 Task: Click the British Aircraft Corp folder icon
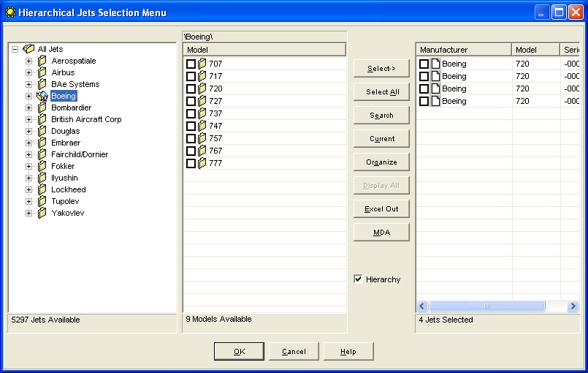coord(42,119)
